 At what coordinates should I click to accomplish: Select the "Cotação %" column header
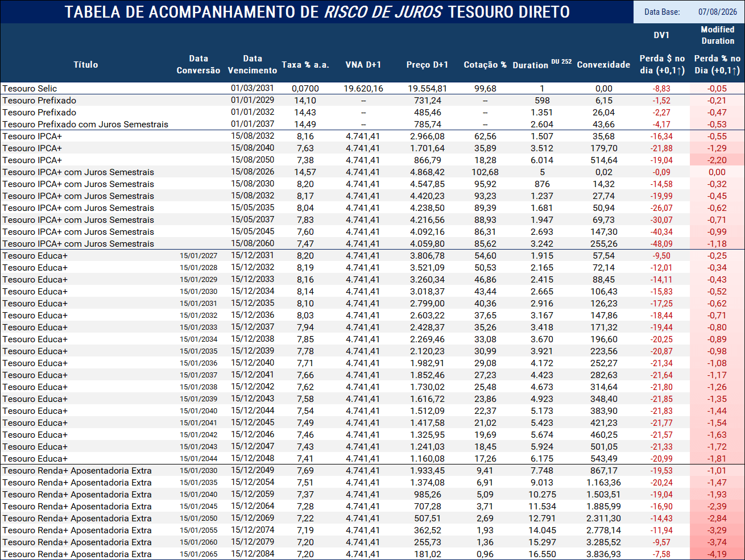[x=485, y=65]
